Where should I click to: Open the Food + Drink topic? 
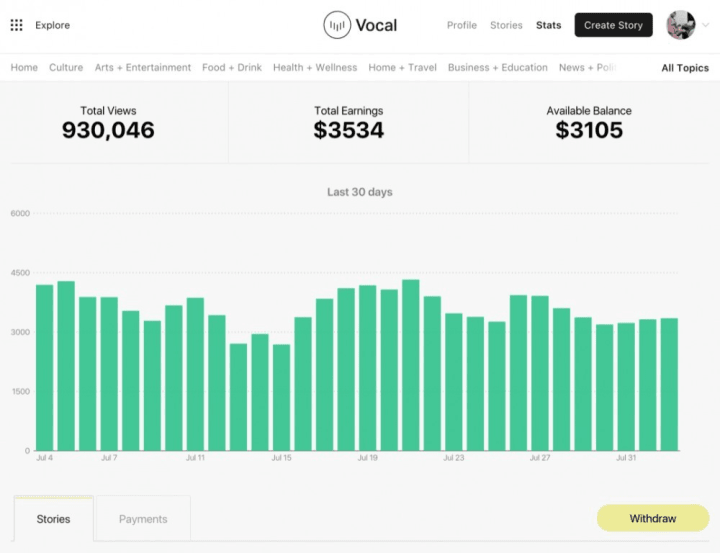[232, 68]
